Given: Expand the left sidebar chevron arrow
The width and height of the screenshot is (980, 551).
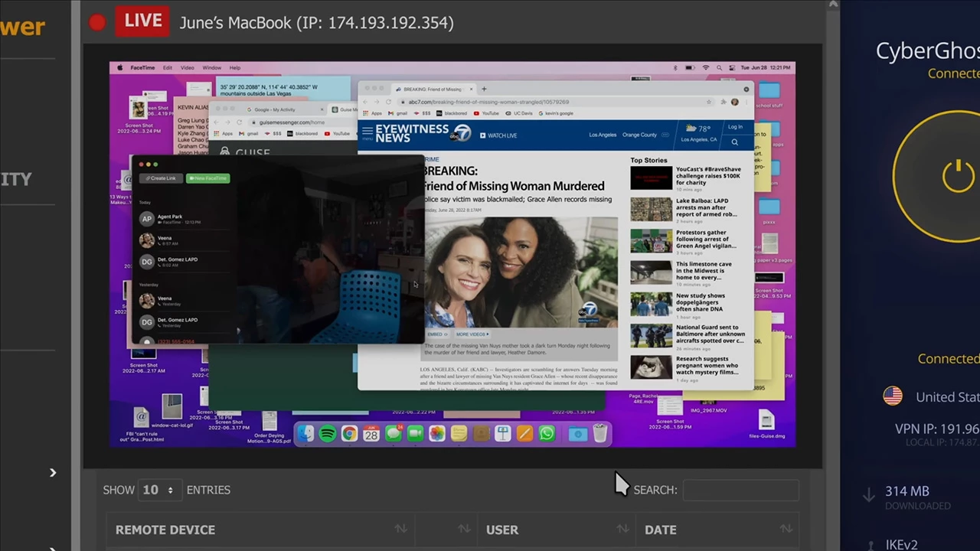Looking at the screenshot, I should (x=53, y=473).
